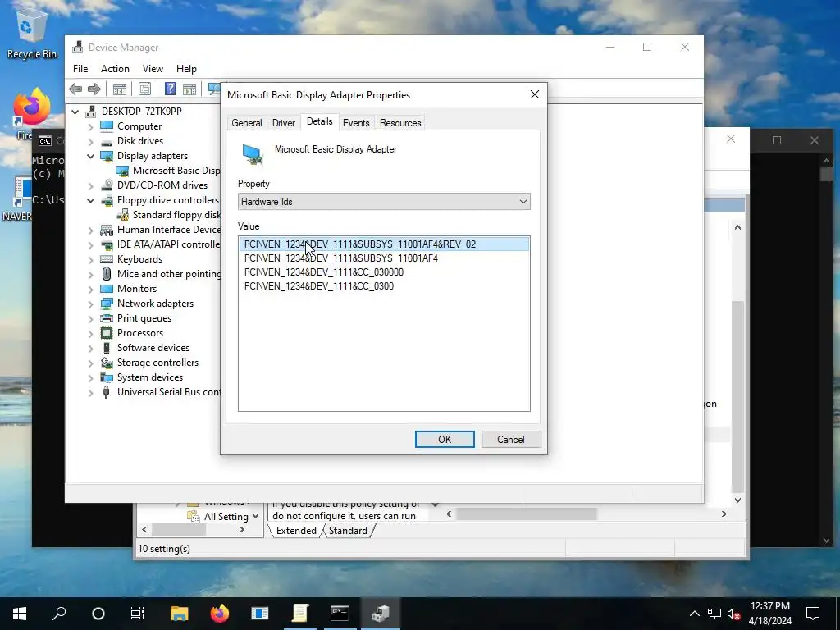Switch to the Driver tab
The width and height of the screenshot is (840, 630).
(x=283, y=123)
